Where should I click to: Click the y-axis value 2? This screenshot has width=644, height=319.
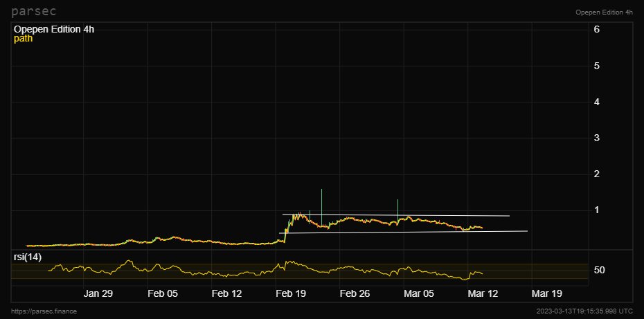(596, 174)
